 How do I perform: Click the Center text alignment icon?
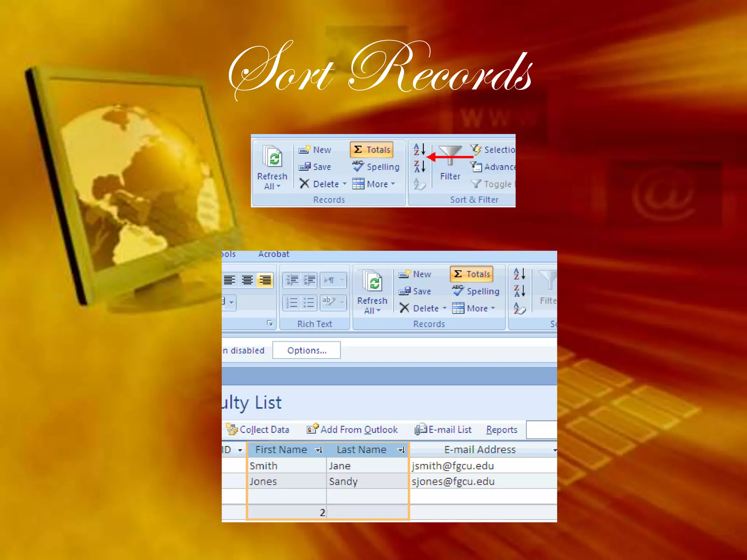(247, 280)
